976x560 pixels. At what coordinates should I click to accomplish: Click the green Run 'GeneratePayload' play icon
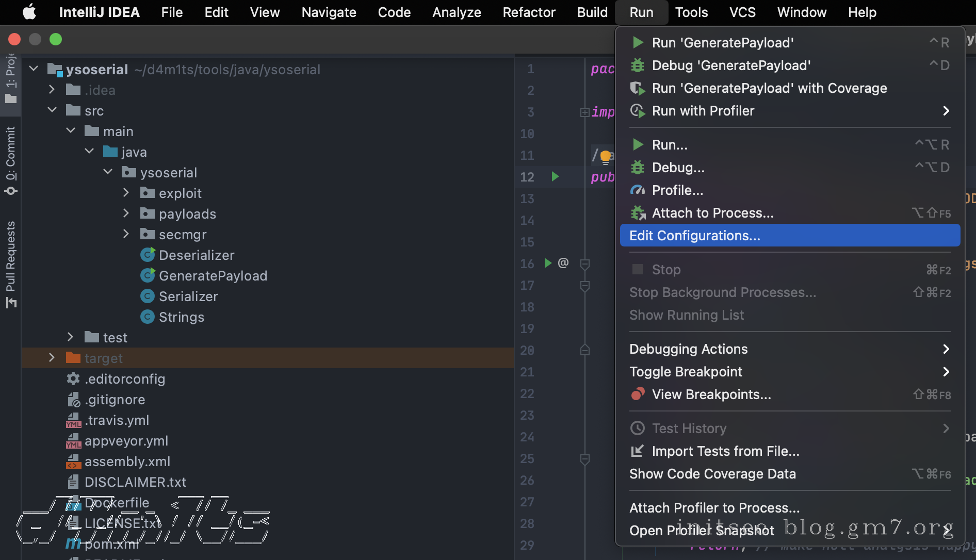(638, 42)
